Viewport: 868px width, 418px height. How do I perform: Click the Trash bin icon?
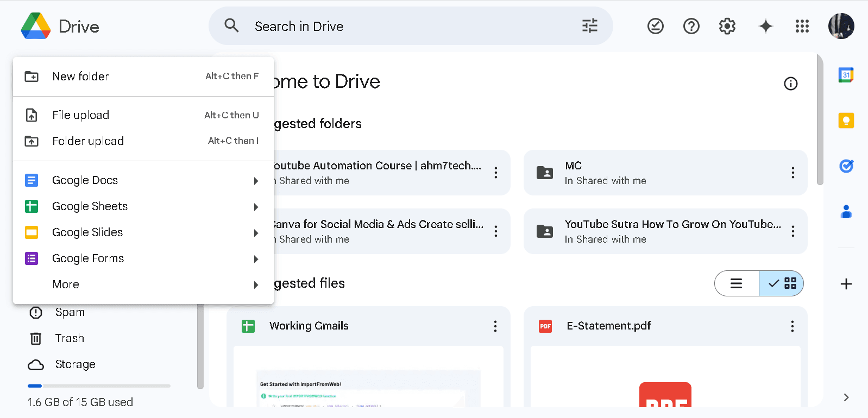tap(36, 339)
